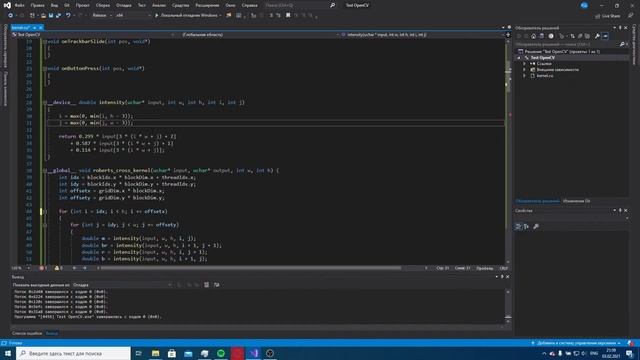Click the Task View icon in the taskbar
This screenshot has width=640, height=360.
coord(138,353)
